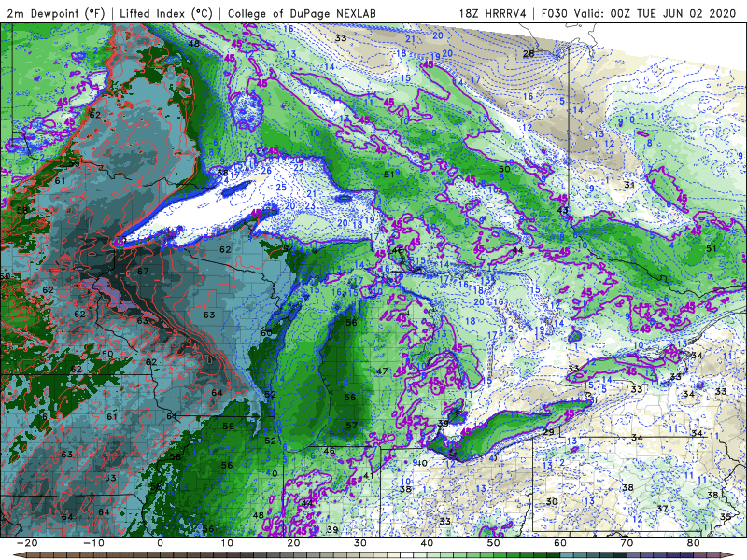The image size is (747, 560).
Task: Click the '18Z HRRRV4' model run label
Action: click(x=493, y=13)
